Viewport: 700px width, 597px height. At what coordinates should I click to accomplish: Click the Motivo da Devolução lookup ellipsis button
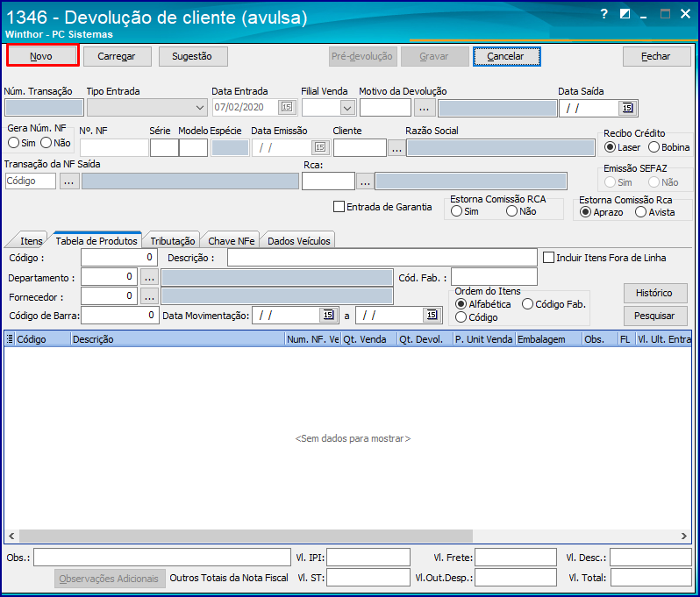coord(424,108)
